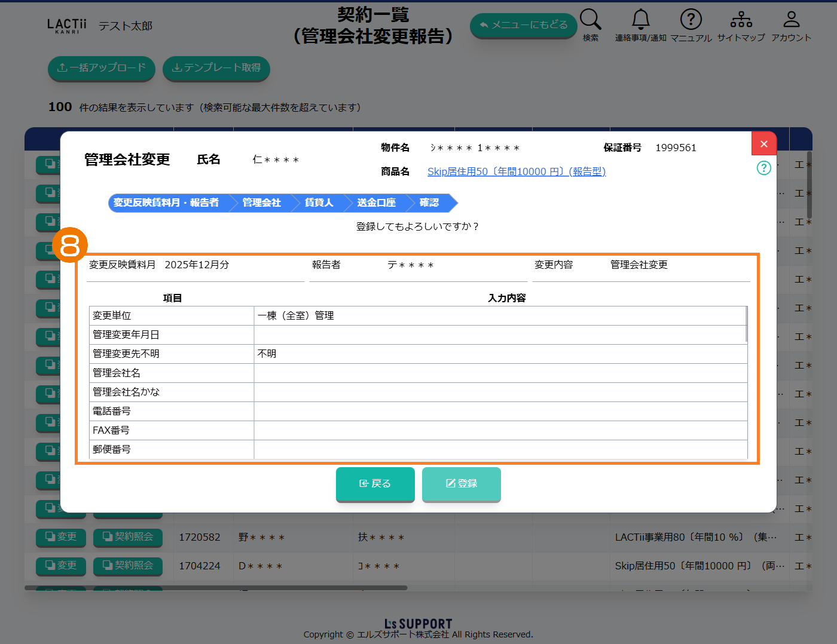Select the 確認 step
The image size is (837, 644).
coord(429,203)
